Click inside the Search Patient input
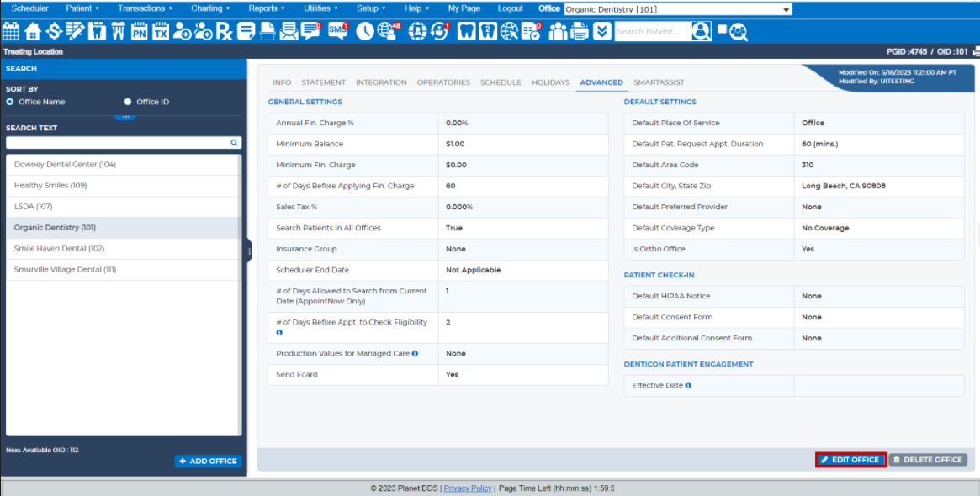 point(653,31)
